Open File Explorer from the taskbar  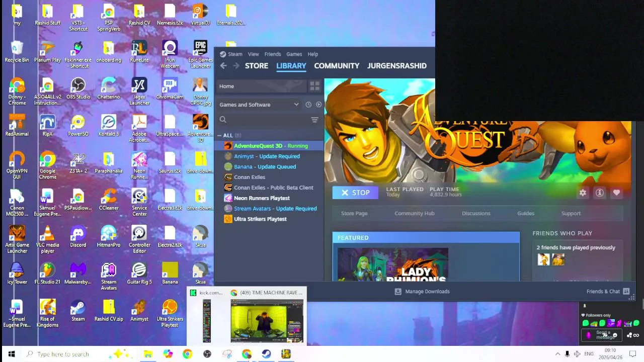point(148,354)
